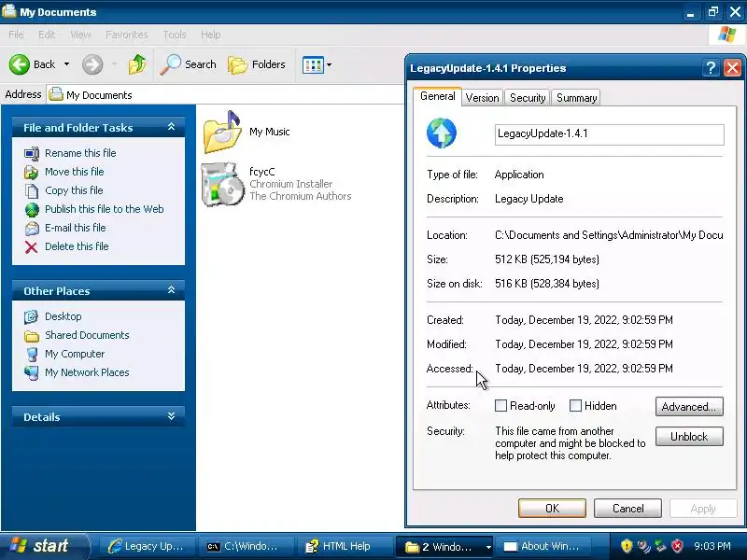Enable the Hidden attribute checkbox
The height and width of the screenshot is (560, 747).
(x=575, y=406)
